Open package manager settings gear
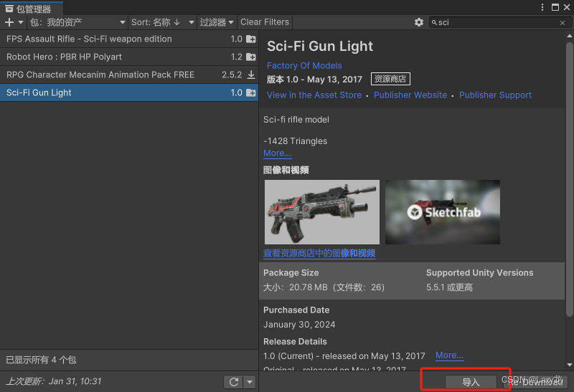This screenshot has width=574, height=392. coord(419,22)
